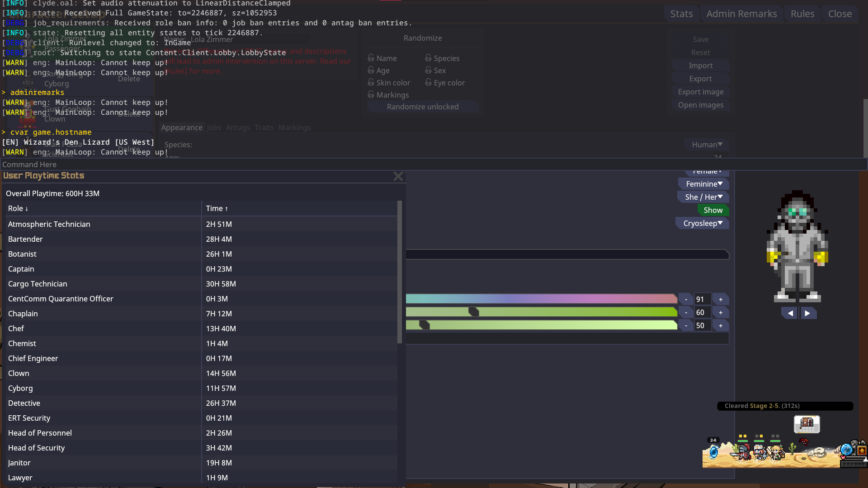Click the Close button in top bar
The height and width of the screenshot is (488, 868).
click(840, 14)
